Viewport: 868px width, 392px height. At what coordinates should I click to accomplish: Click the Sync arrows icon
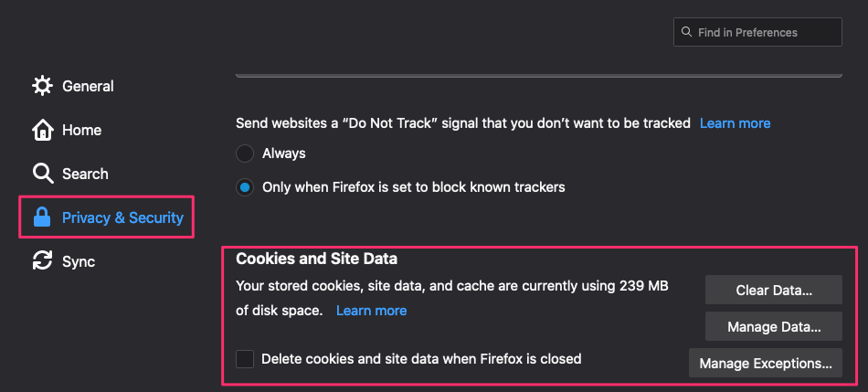[42, 261]
